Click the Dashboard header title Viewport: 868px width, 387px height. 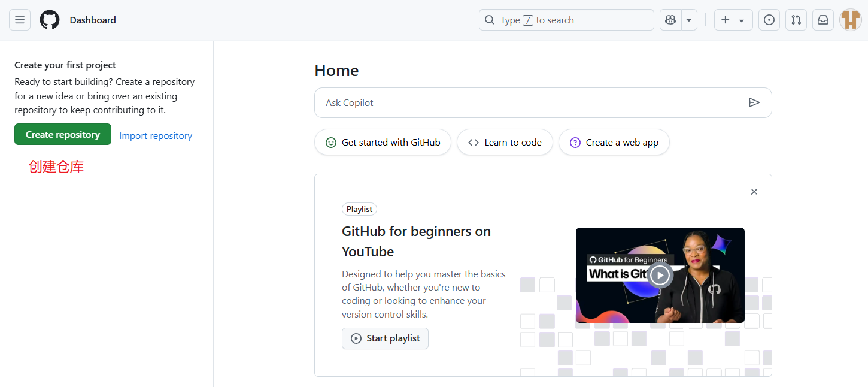point(93,20)
